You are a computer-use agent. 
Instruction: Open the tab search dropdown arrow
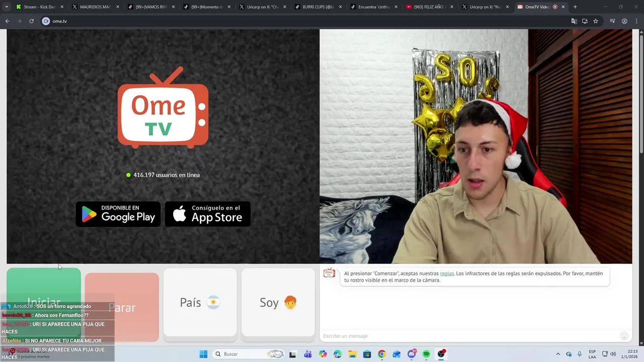[x=7, y=7]
